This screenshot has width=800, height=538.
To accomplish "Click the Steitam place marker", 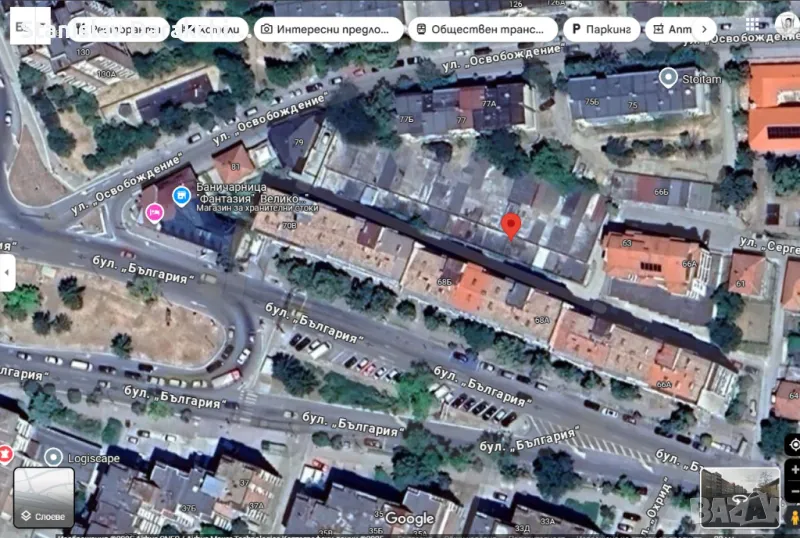I will click(x=668, y=76).
